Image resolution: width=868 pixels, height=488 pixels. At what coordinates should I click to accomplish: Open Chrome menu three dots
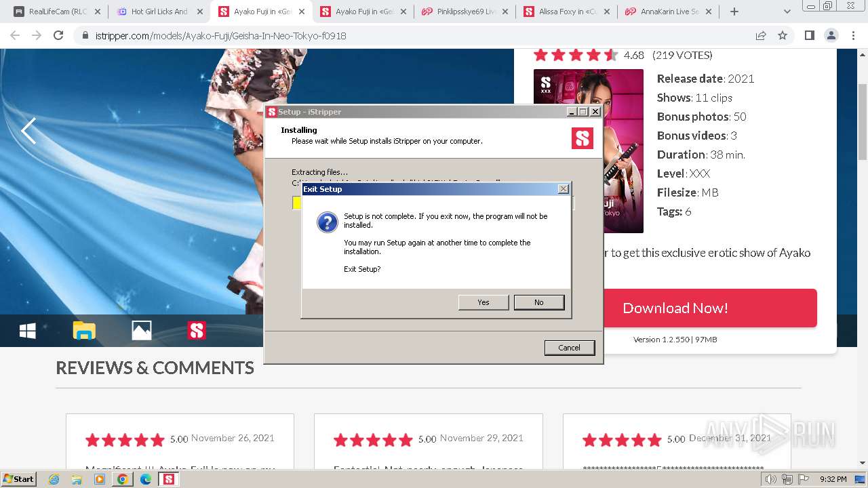pos(853,35)
